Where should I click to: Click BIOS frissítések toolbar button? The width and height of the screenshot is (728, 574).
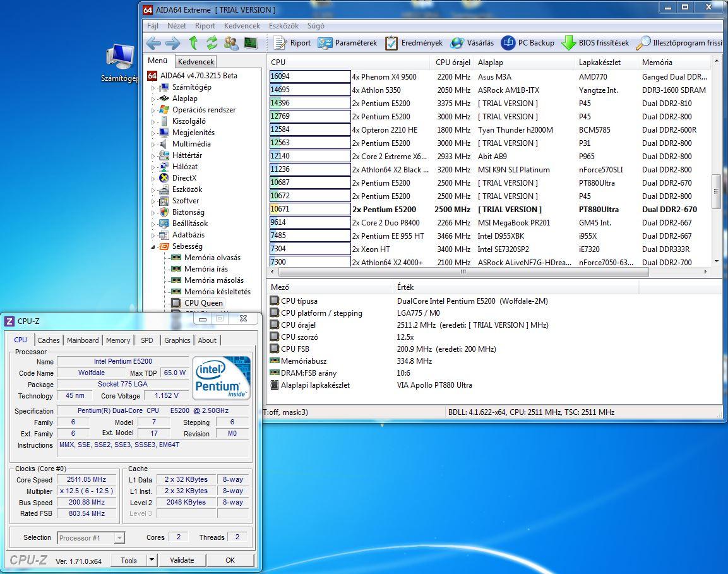pos(595,43)
